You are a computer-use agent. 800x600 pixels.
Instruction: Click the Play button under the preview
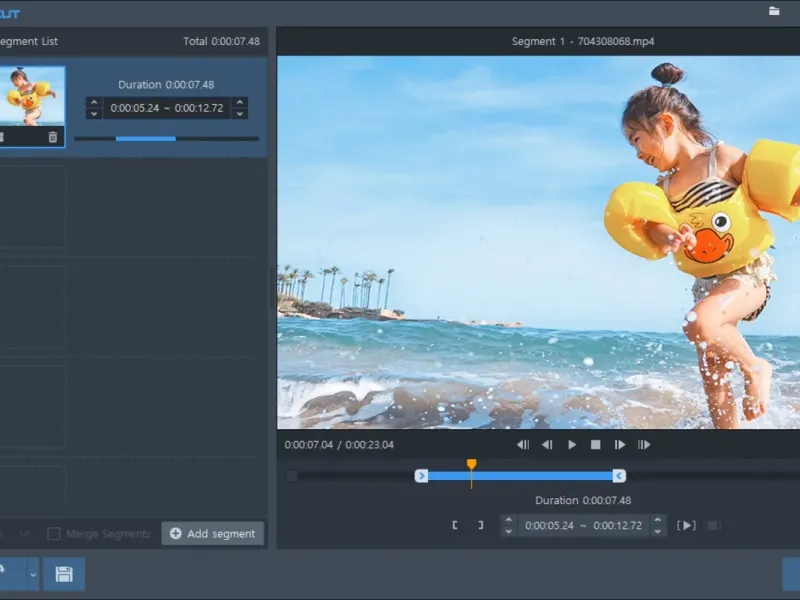point(572,445)
